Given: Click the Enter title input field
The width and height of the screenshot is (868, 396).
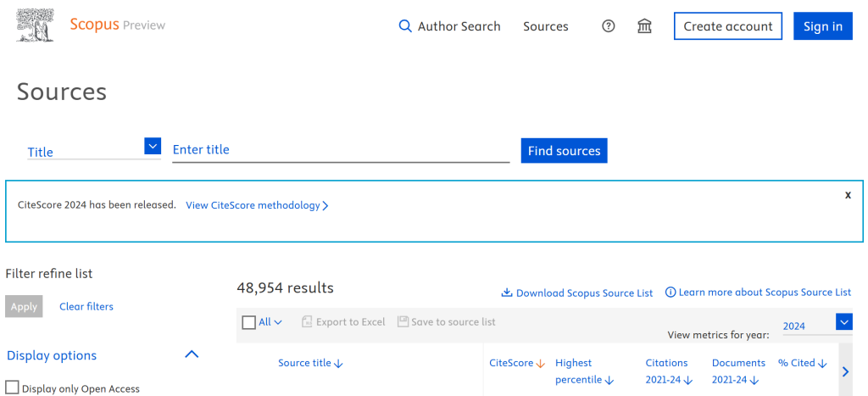Looking at the screenshot, I should pos(340,149).
